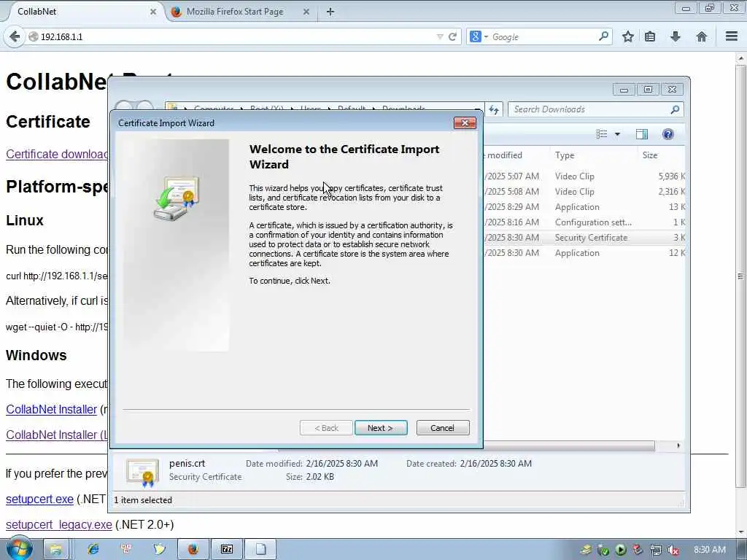This screenshot has height=560, width=747.
Task: Click penis.crt certificate thumbnail in details pane
Action: click(142, 472)
